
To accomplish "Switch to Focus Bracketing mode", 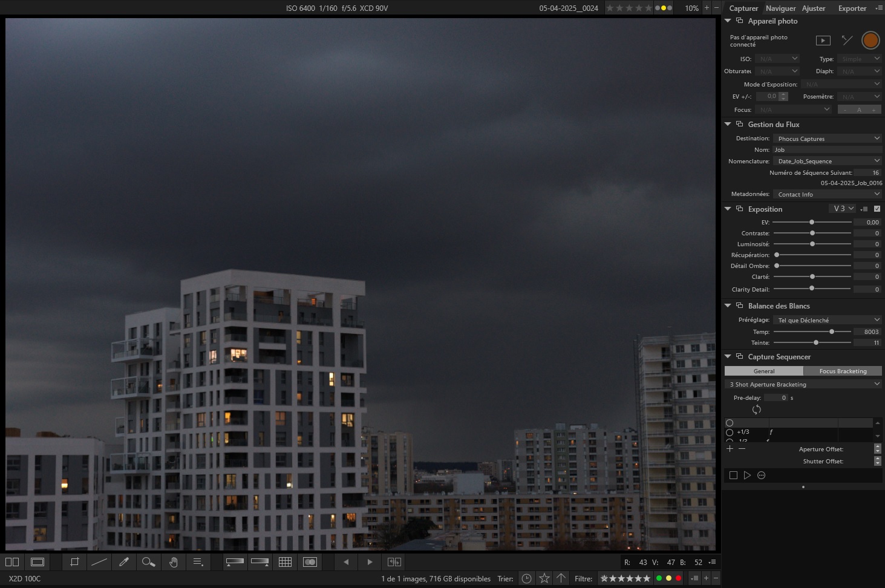I will pyautogui.click(x=842, y=371).
